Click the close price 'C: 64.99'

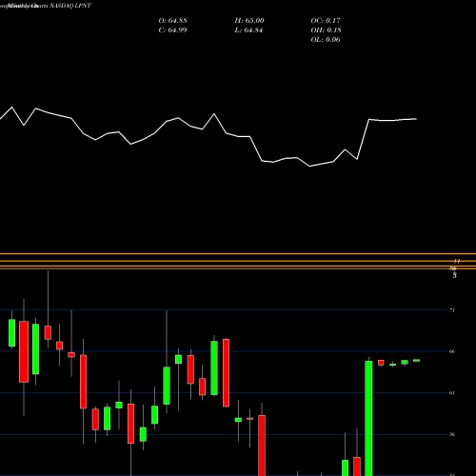click(173, 30)
